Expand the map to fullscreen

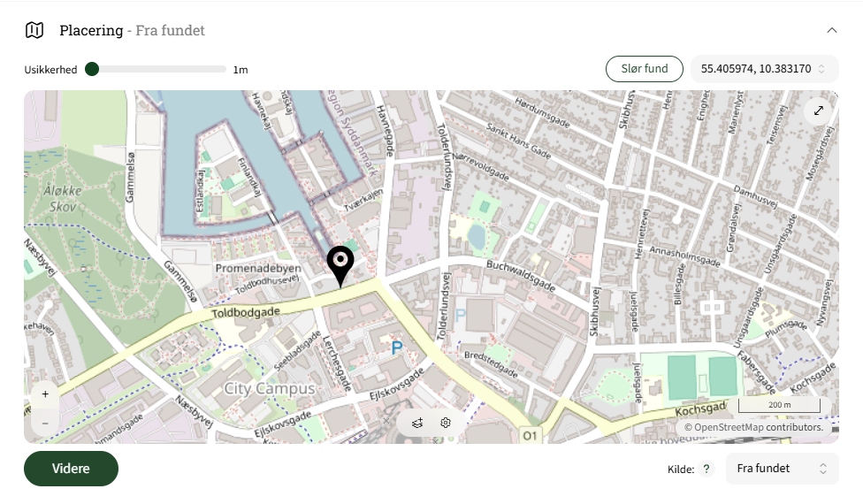pos(819,111)
